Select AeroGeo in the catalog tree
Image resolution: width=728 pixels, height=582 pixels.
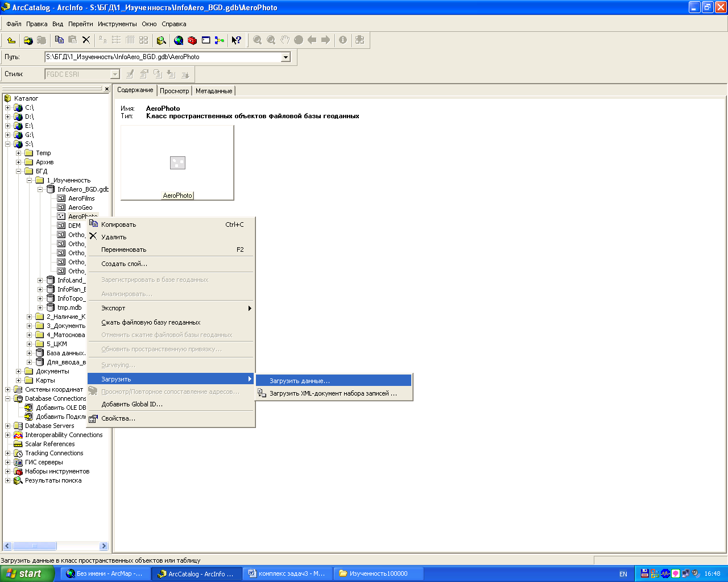click(80, 207)
